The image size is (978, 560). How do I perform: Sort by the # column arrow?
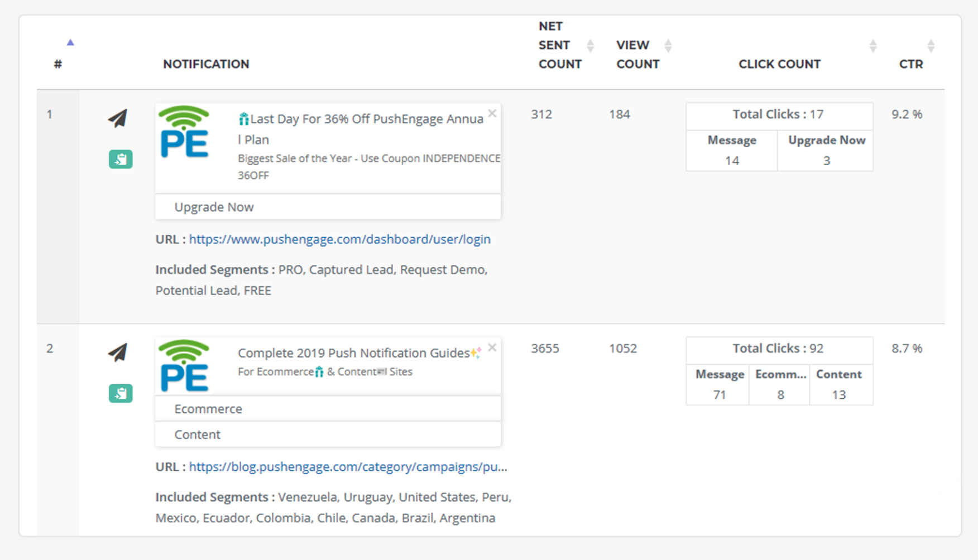click(70, 42)
